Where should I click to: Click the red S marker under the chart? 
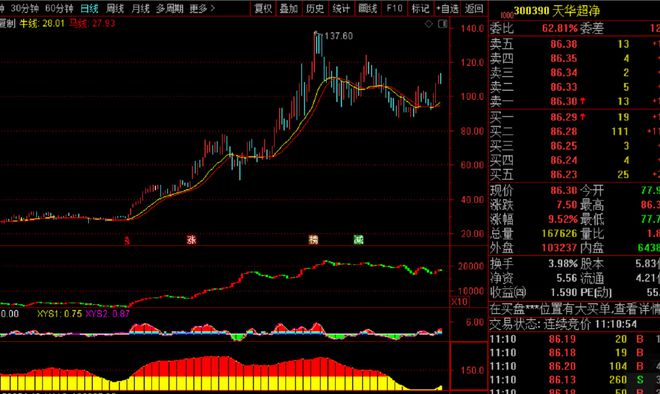click(127, 240)
